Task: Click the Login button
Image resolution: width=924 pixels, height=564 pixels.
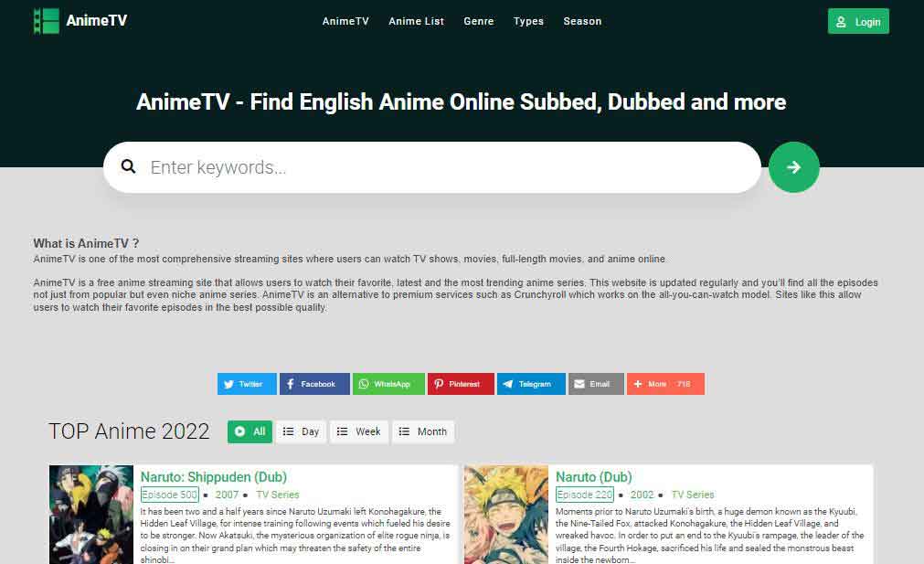Action: pos(857,21)
